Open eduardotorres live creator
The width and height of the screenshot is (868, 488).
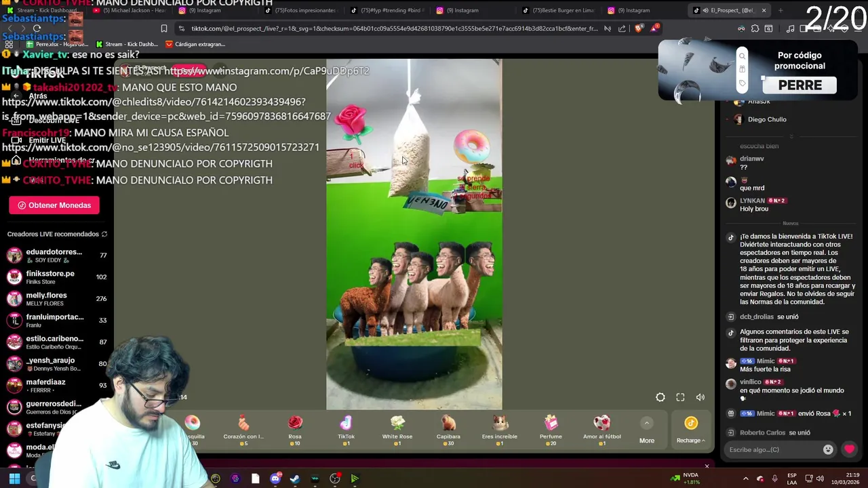[56, 256]
